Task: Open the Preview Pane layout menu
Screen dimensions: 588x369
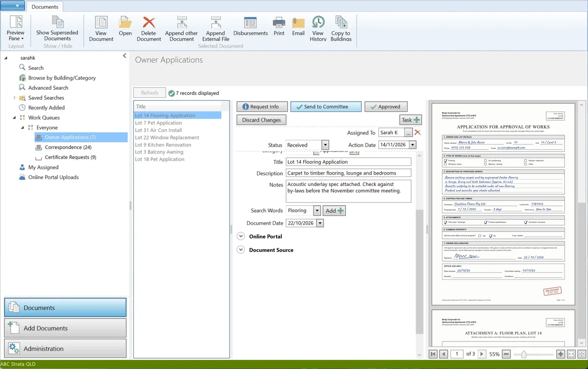Action: point(16,28)
